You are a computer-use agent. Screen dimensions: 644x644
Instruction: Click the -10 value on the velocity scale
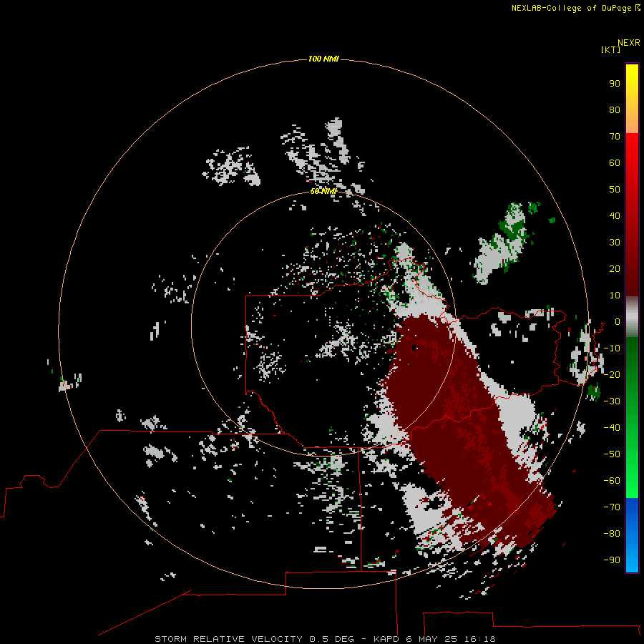click(x=612, y=348)
